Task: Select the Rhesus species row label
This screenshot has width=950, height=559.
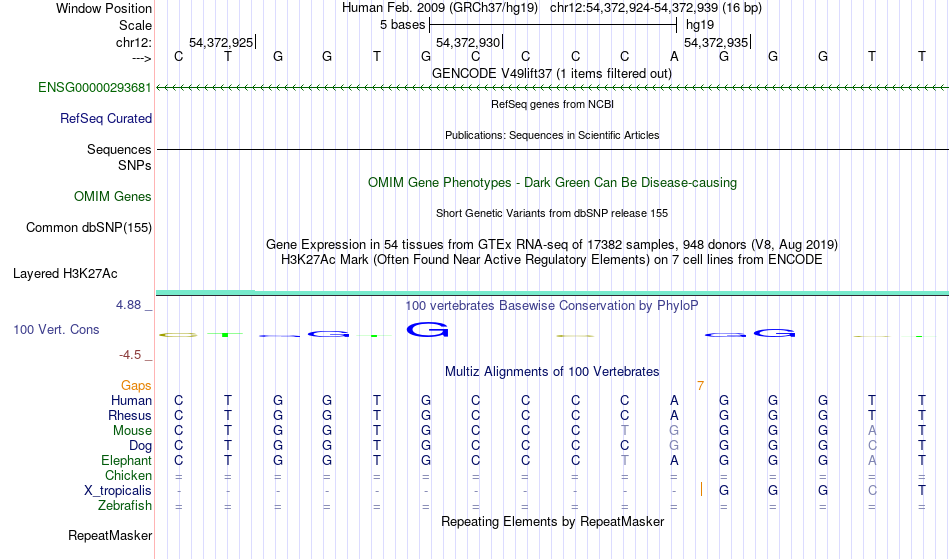Action: (130, 416)
